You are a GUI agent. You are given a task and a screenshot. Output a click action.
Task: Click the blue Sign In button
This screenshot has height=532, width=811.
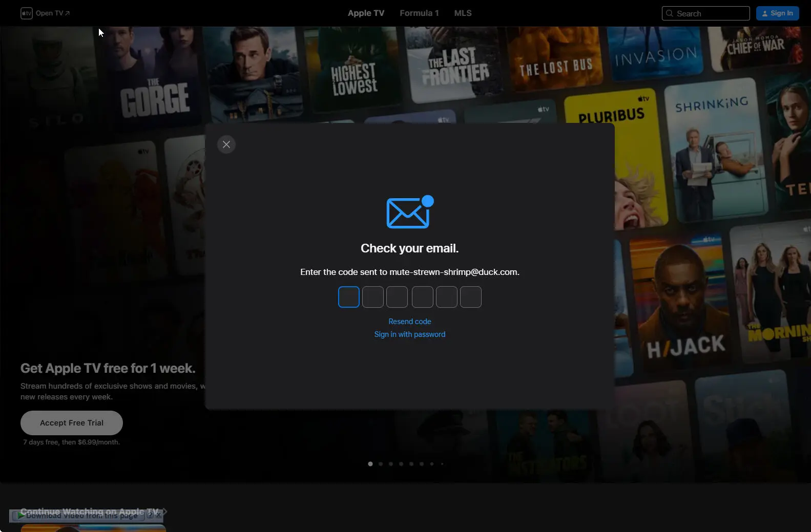click(x=777, y=13)
